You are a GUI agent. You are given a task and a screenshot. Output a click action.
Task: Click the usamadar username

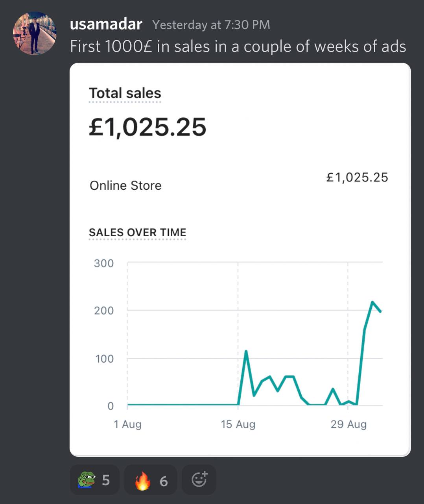(106, 24)
